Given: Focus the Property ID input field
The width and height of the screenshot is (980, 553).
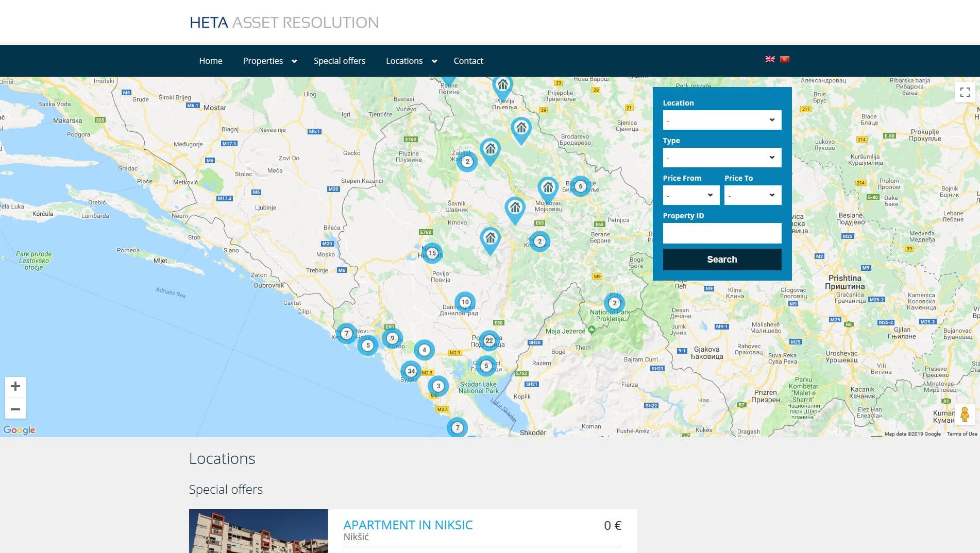Looking at the screenshot, I should click(x=722, y=233).
